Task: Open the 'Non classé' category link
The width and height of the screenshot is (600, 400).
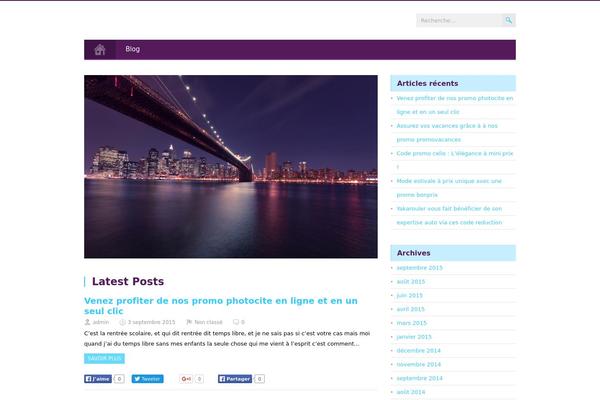Action: point(208,322)
